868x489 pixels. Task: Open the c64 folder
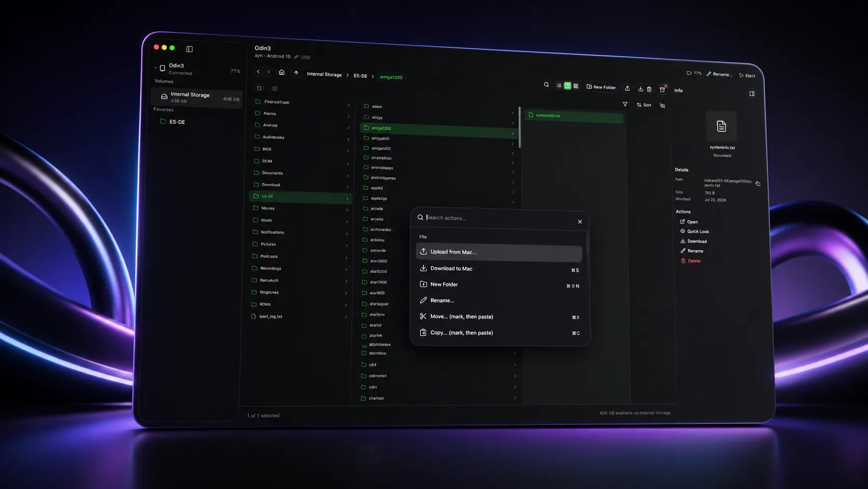tap(438, 365)
